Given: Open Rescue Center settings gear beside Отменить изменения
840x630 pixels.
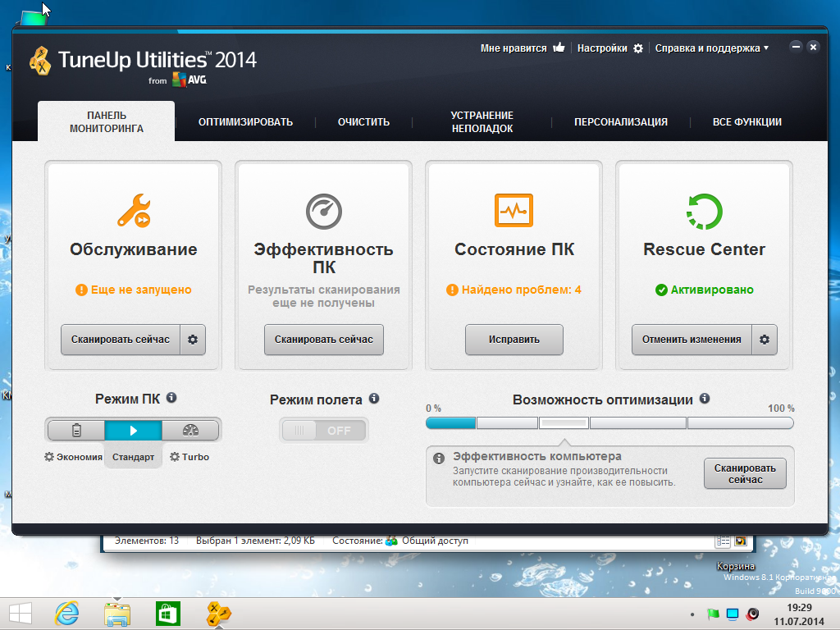Looking at the screenshot, I should pos(765,339).
